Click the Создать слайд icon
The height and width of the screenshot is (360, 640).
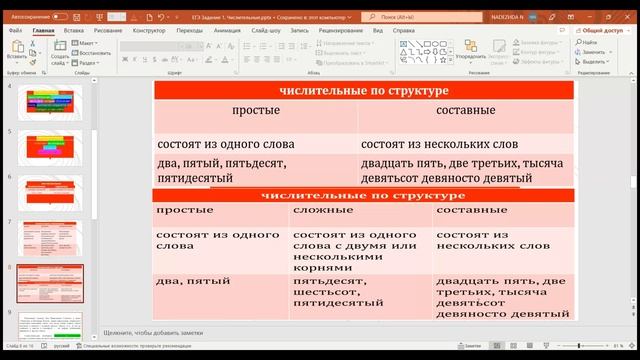pyautogui.click(x=60, y=46)
